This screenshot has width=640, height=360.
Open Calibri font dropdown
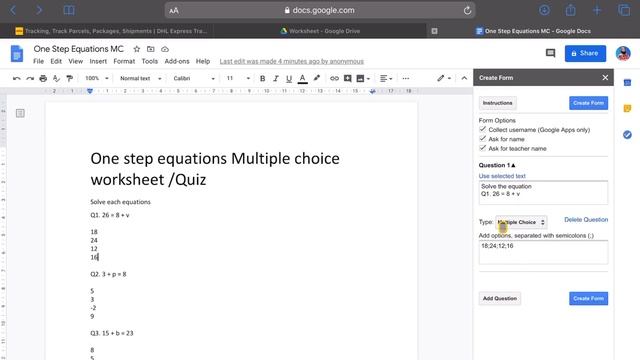194,78
